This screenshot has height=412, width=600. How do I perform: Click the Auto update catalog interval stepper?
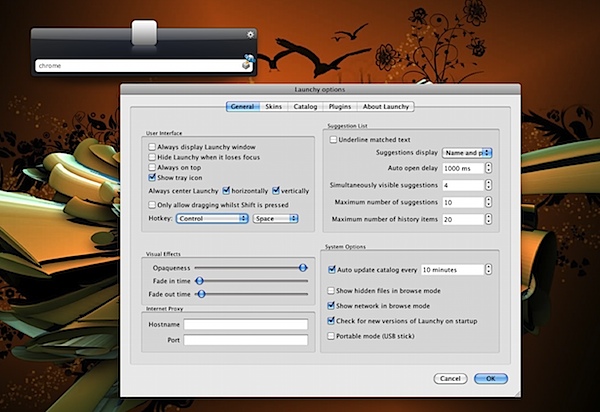point(488,270)
